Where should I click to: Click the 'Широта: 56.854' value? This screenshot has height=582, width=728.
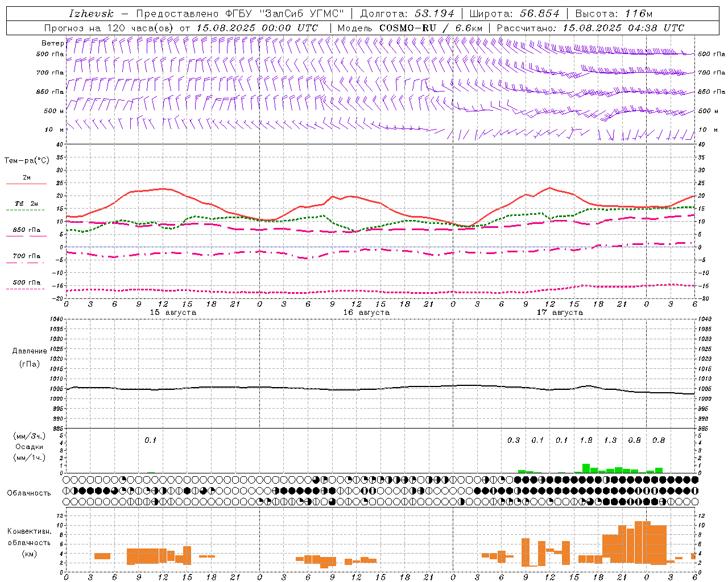(515, 14)
